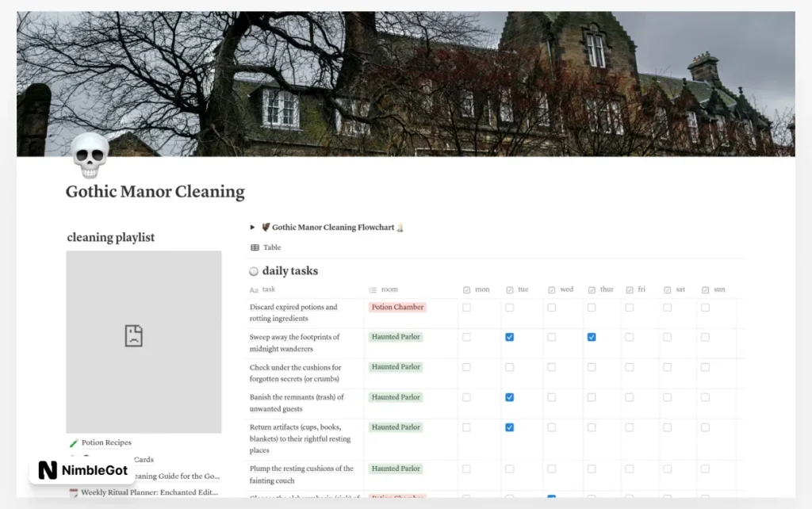Uncheck thur for Sweep away the footprints
Viewport: 812px width, 509px height.
click(x=592, y=337)
